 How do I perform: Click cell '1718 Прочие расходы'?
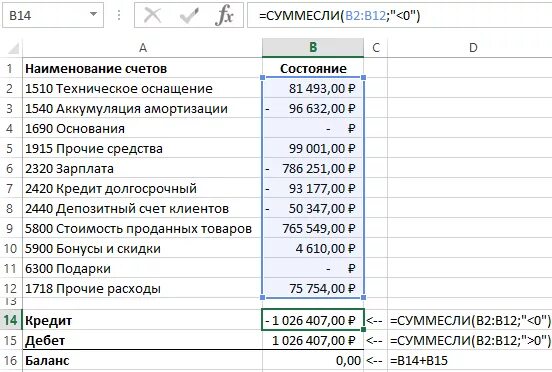click(143, 289)
